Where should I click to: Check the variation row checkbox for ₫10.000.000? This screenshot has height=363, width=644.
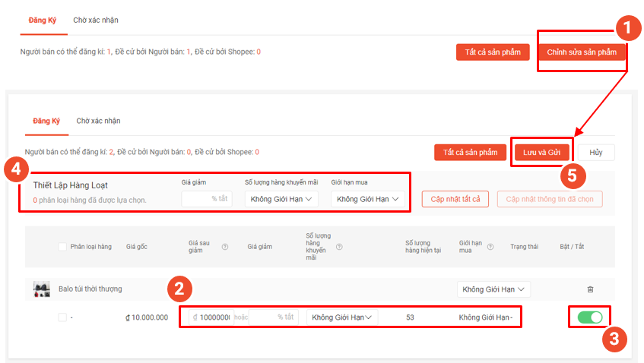pos(62,317)
